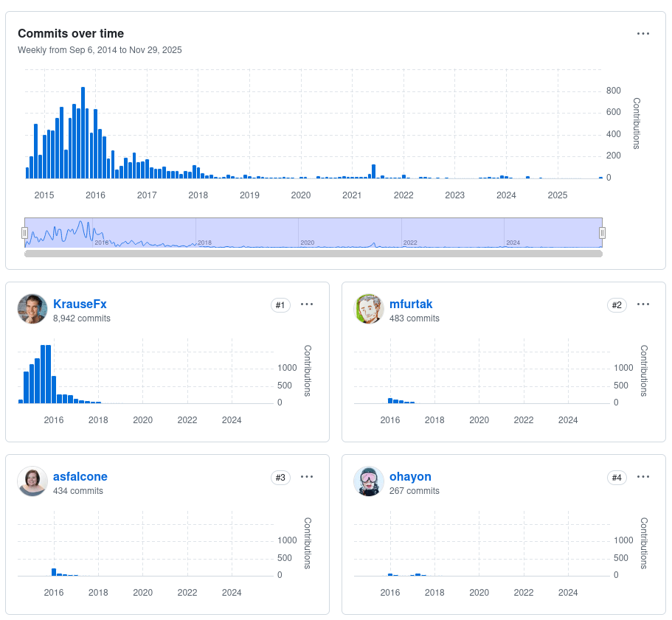Click the right range selector handle
The width and height of the screenshot is (672, 620).
point(603,233)
